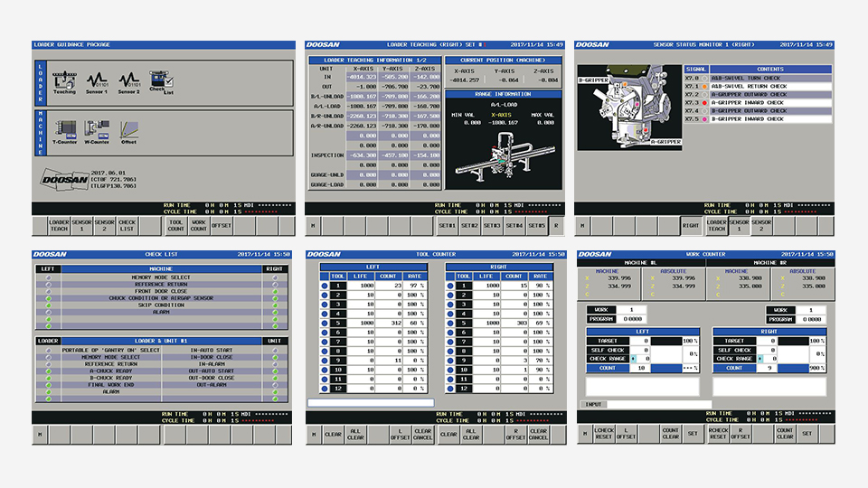
Task: Open the W-Counter machine icon
Action: 97,131
